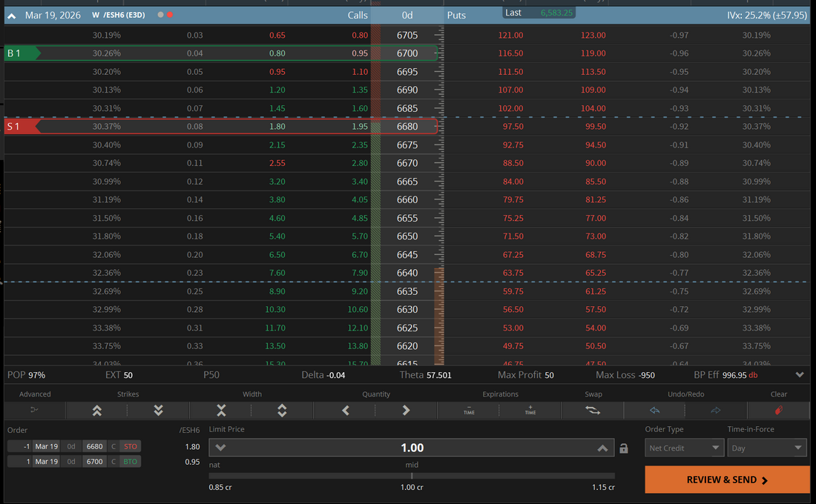Click the Advanced order options icon
Screen dimensions: 816x504
(35, 410)
